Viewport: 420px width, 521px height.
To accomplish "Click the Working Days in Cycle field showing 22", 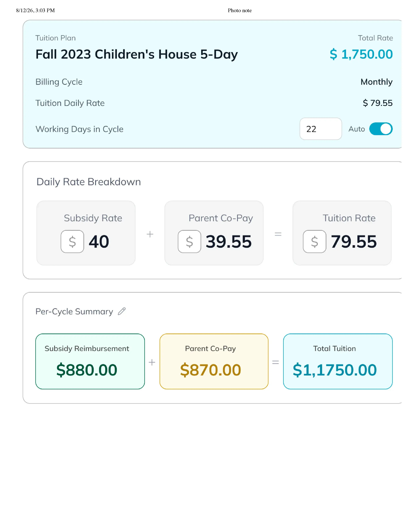I will coord(321,129).
